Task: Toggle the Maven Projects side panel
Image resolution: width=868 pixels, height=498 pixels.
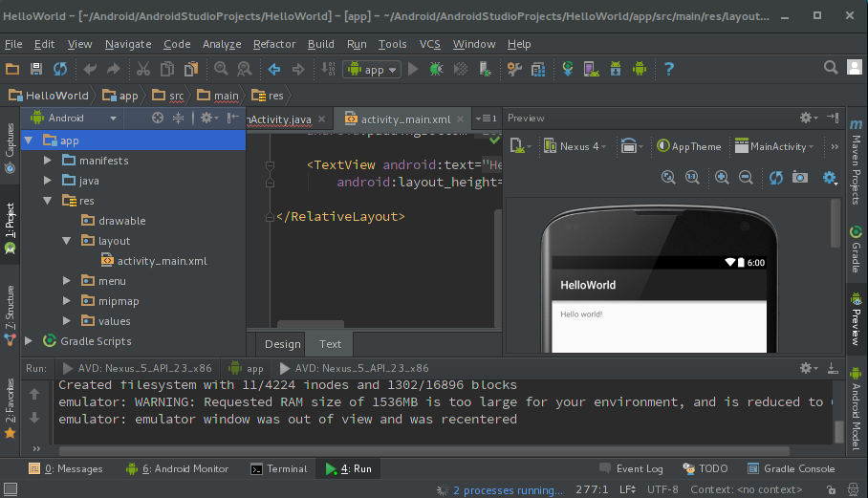Action: pyautogui.click(x=856, y=162)
